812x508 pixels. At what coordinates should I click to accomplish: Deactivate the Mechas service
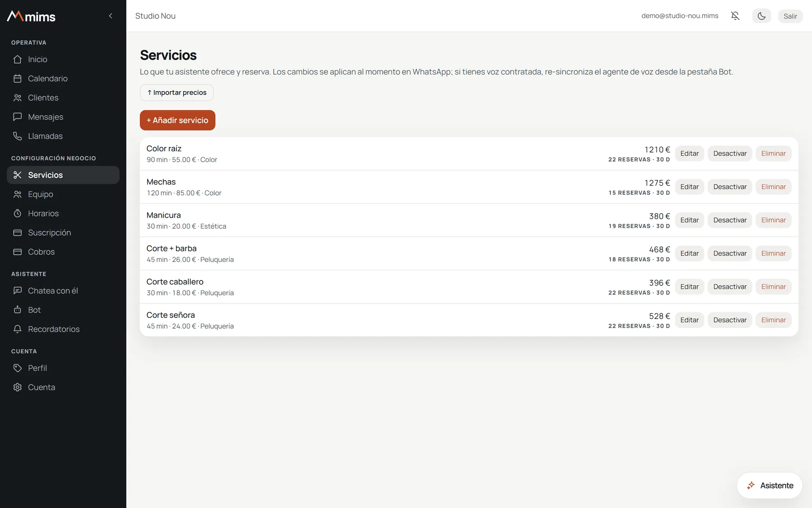730,187
